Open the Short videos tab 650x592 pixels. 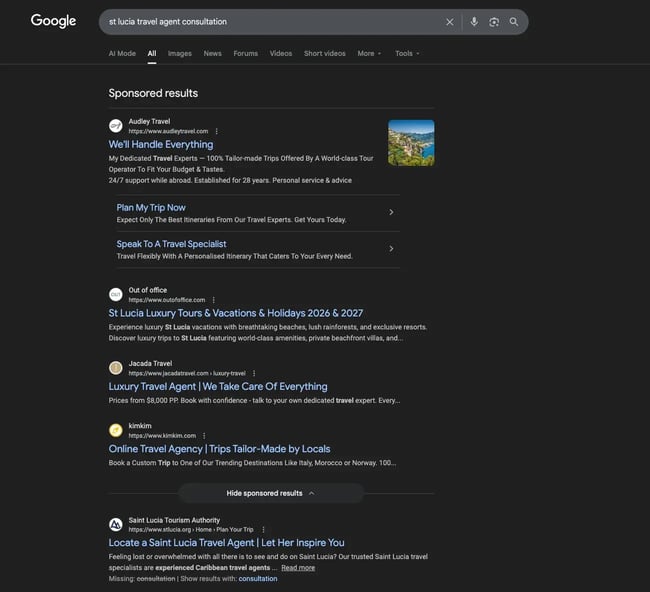click(x=325, y=53)
